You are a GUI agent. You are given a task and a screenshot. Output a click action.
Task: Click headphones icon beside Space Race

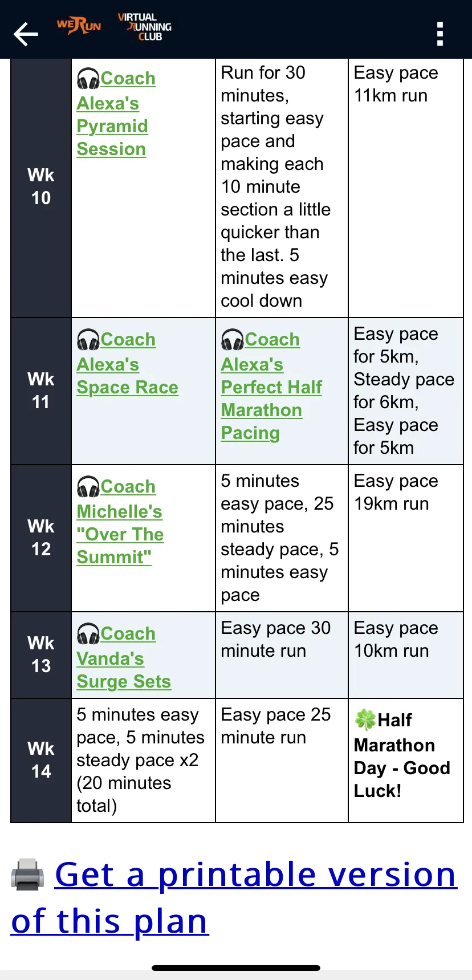pos(88,340)
